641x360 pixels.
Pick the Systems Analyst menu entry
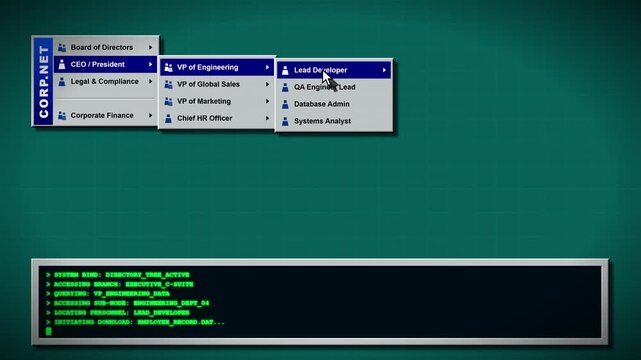[x=334, y=121]
